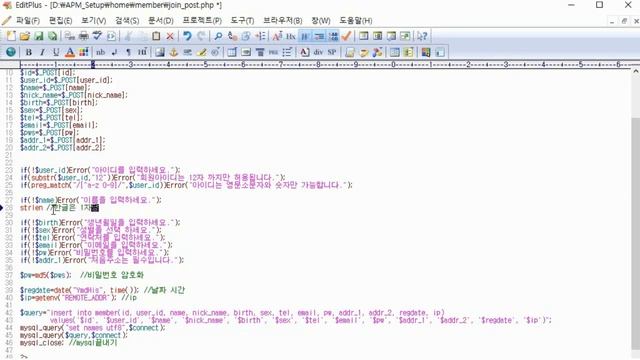The height and width of the screenshot is (360, 640).
Task: Insert HTML table icon
Action: tap(232, 52)
